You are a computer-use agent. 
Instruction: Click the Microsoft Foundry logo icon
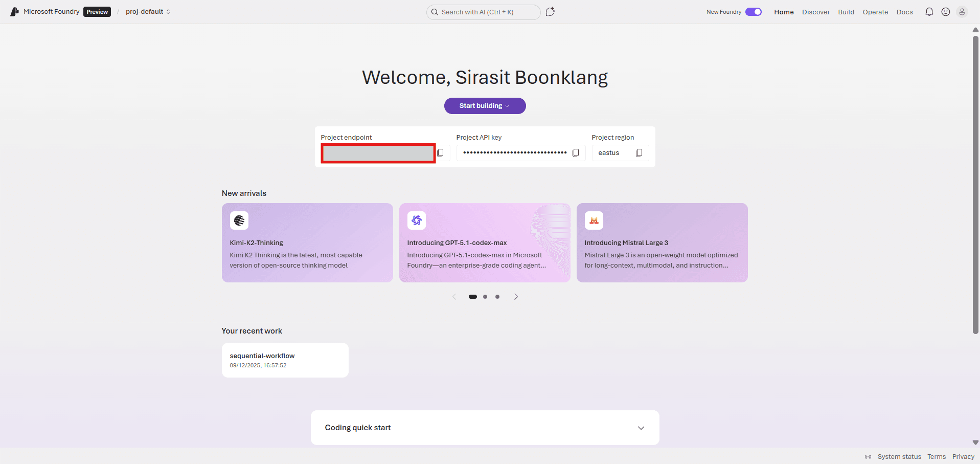pos(14,12)
